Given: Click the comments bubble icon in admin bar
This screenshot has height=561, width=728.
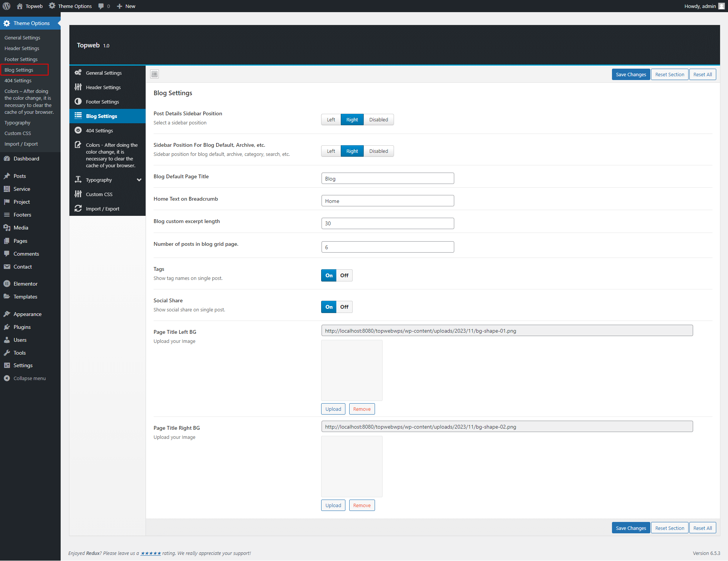Looking at the screenshot, I should (101, 6).
